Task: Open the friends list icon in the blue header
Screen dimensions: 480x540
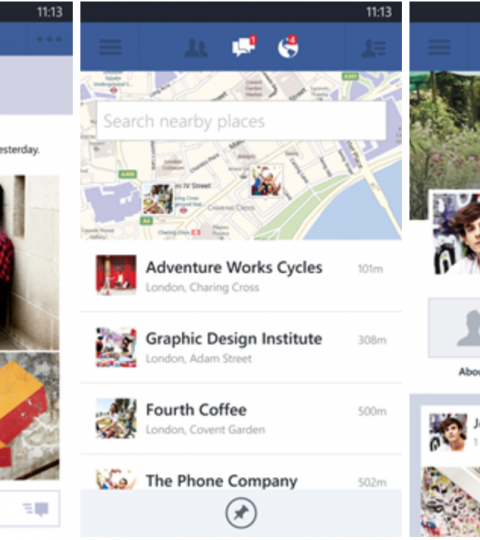Action: pyautogui.click(x=374, y=48)
